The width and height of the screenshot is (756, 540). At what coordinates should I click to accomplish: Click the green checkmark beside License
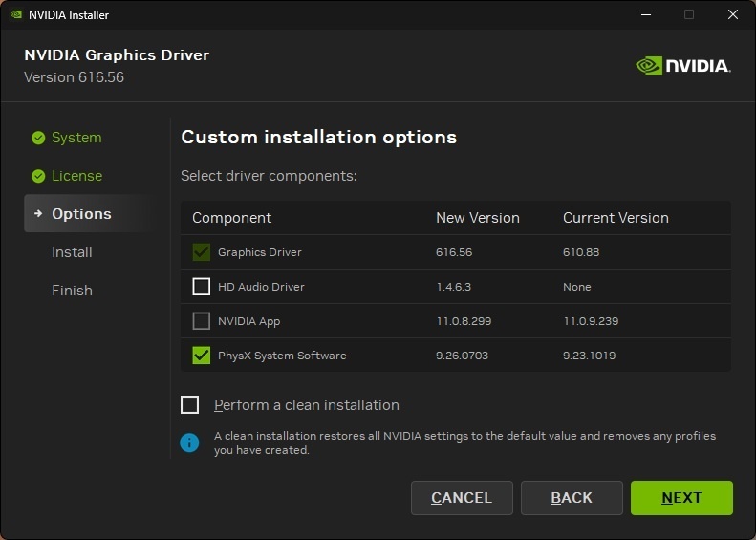coord(38,176)
